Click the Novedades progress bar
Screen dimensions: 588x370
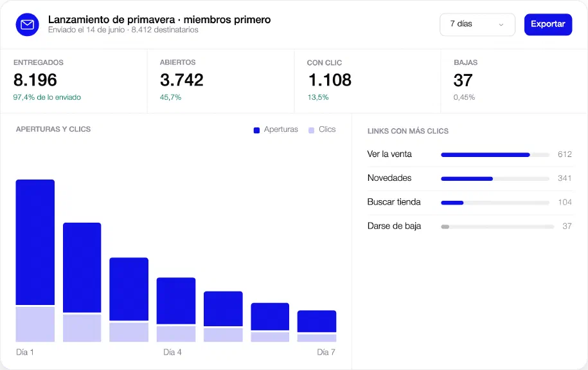495,179
